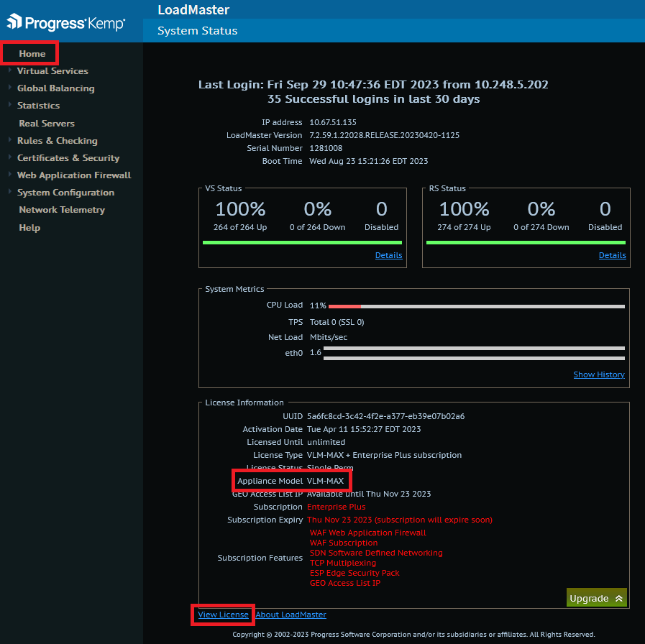Click 'ESP Edge Security Pack' feature
The width and height of the screenshot is (645, 644).
point(354,574)
